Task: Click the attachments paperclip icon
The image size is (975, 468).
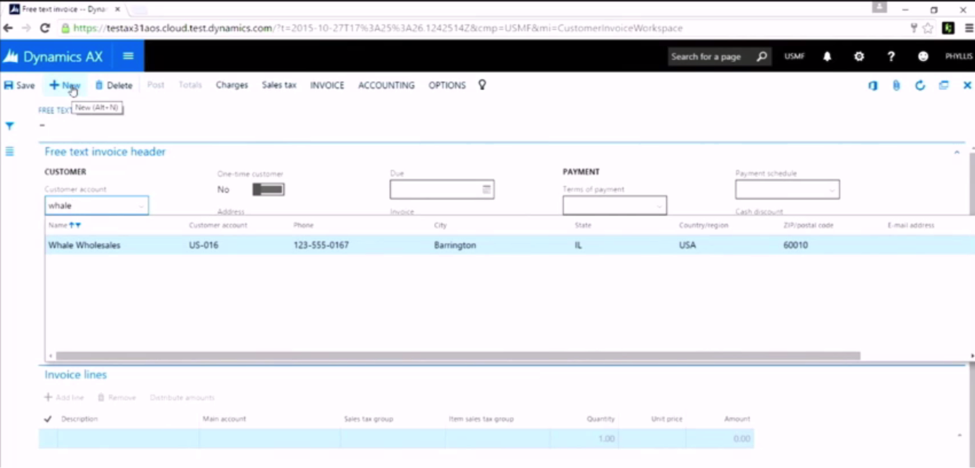Action: [x=896, y=86]
